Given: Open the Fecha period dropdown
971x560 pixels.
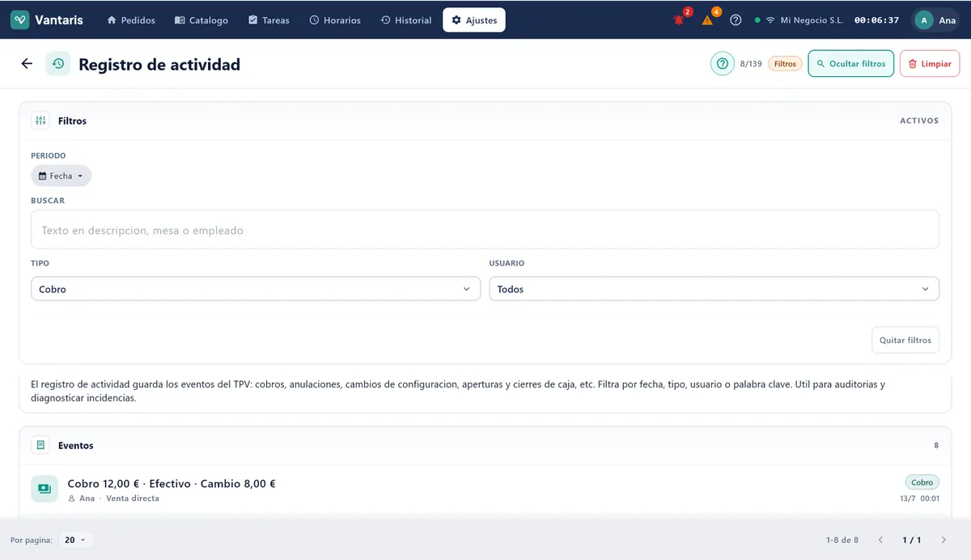Looking at the screenshot, I should pyautogui.click(x=61, y=176).
